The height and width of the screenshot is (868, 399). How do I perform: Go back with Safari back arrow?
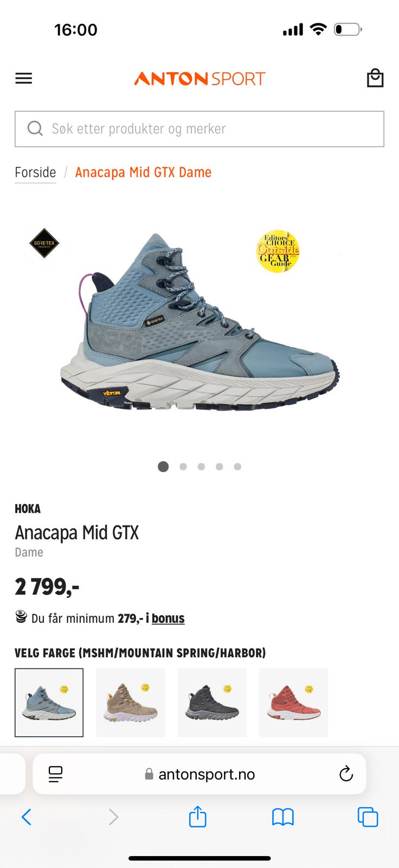point(26,816)
